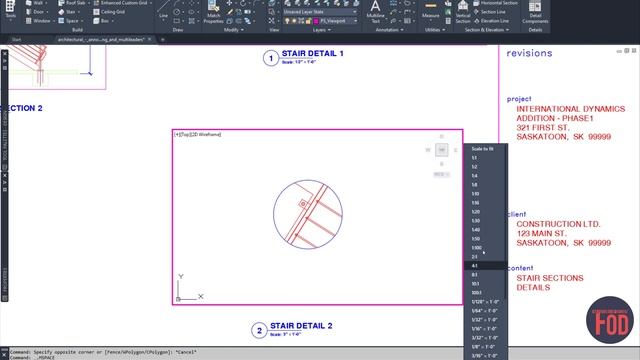Click the STAIR DETAIL 2 title text
This screenshot has width=640, height=360.
pos(301,326)
